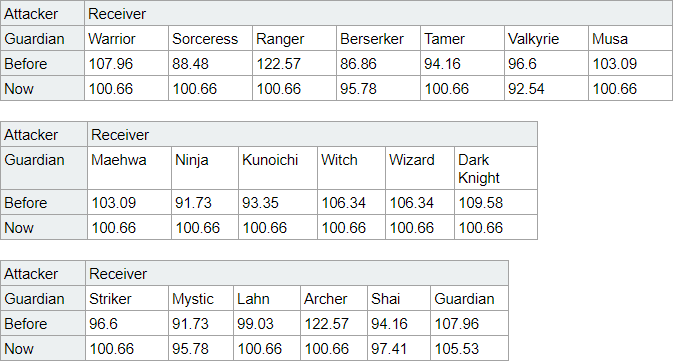The image size is (674, 362).
Task: Select Kunoichi's before value 93.35
Action: tap(278, 202)
